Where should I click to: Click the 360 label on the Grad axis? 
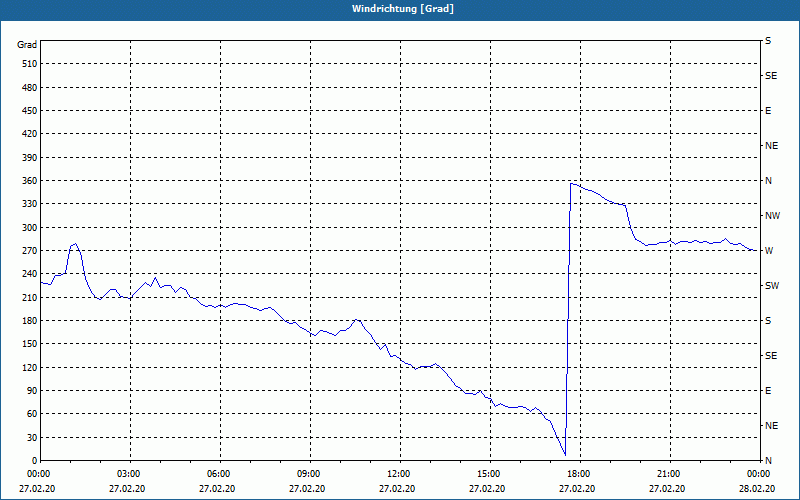pyautogui.click(x=30, y=181)
